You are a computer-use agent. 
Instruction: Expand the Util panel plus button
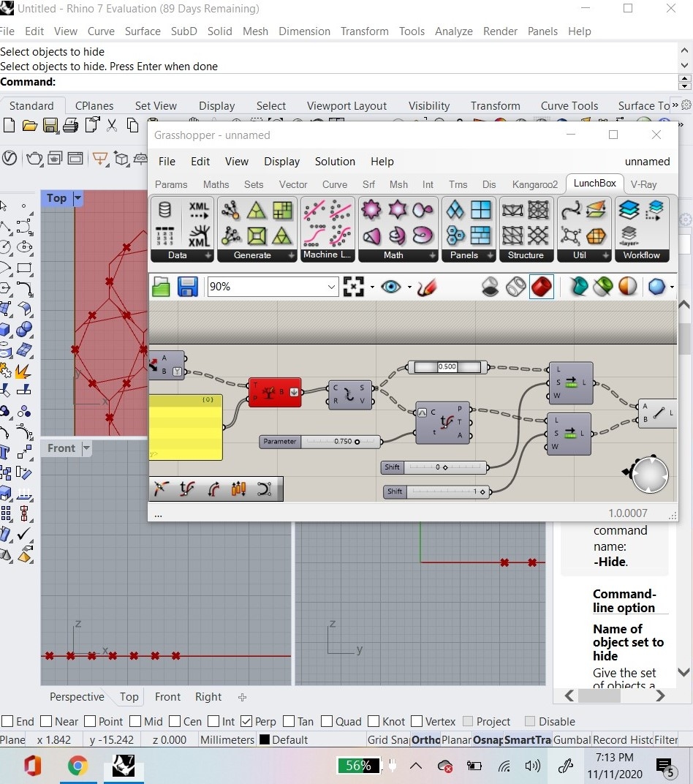tap(605, 255)
